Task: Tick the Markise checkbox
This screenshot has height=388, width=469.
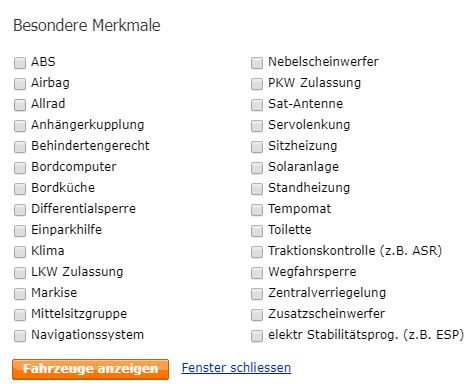Action: [20, 294]
